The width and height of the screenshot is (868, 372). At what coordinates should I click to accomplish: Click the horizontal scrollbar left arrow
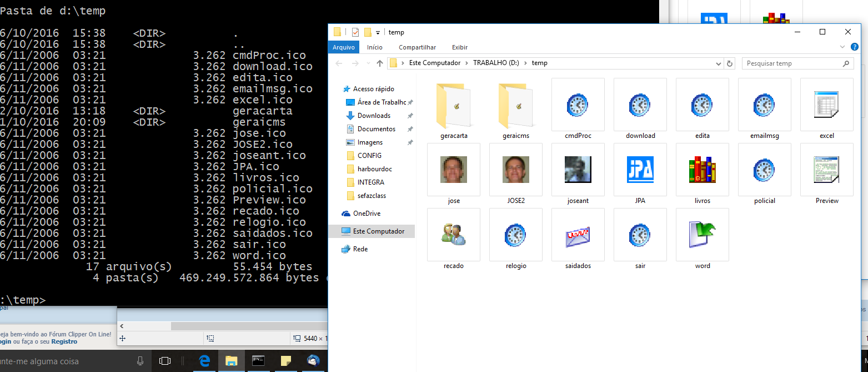pos(122,326)
